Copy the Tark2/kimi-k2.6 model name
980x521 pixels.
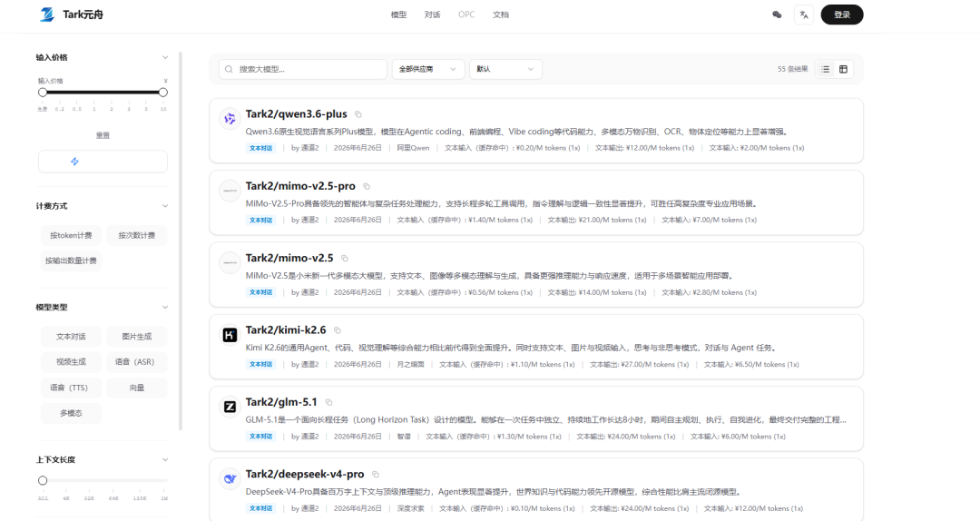(x=338, y=330)
